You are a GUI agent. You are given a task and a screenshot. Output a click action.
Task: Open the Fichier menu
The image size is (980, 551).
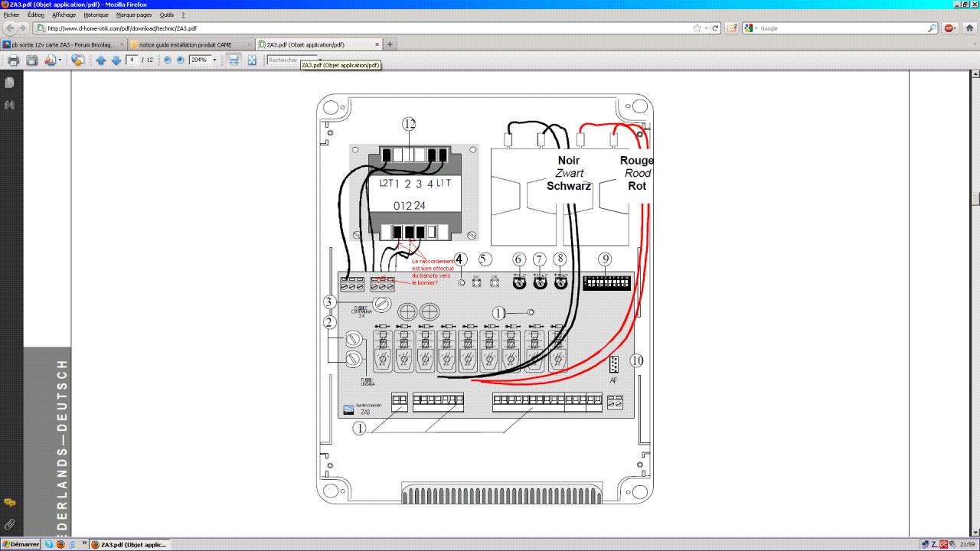point(11,15)
